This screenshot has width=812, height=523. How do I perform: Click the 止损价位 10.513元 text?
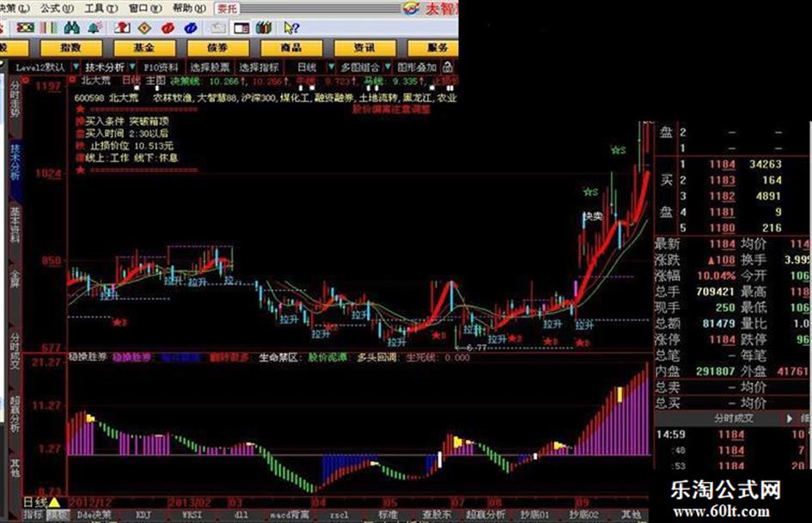pyautogui.click(x=132, y=146)
